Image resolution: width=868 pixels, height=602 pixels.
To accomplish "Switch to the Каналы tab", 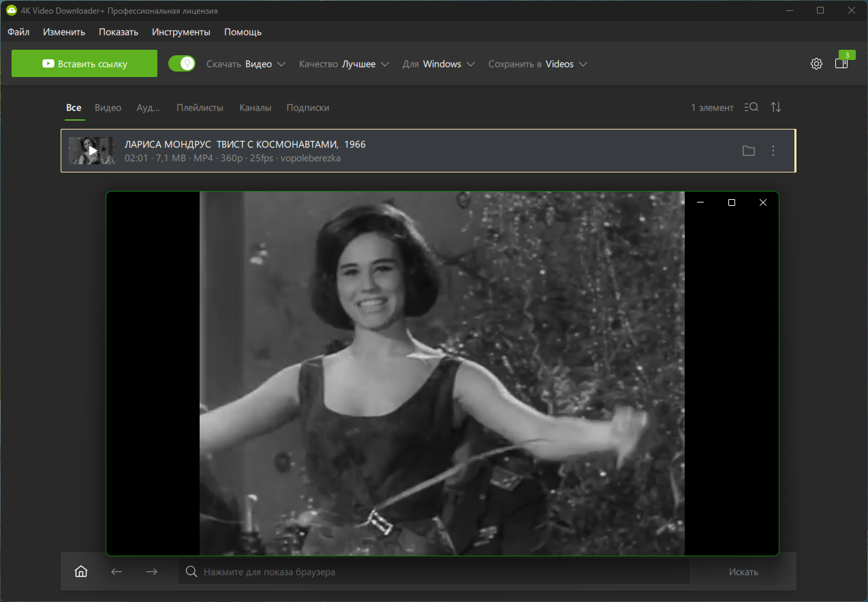I will tap(255, 108).
